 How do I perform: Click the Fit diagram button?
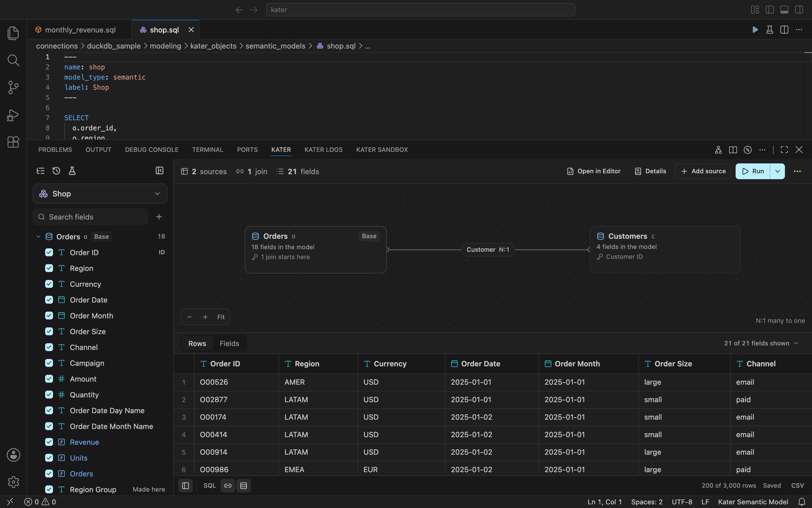[221, 317]
